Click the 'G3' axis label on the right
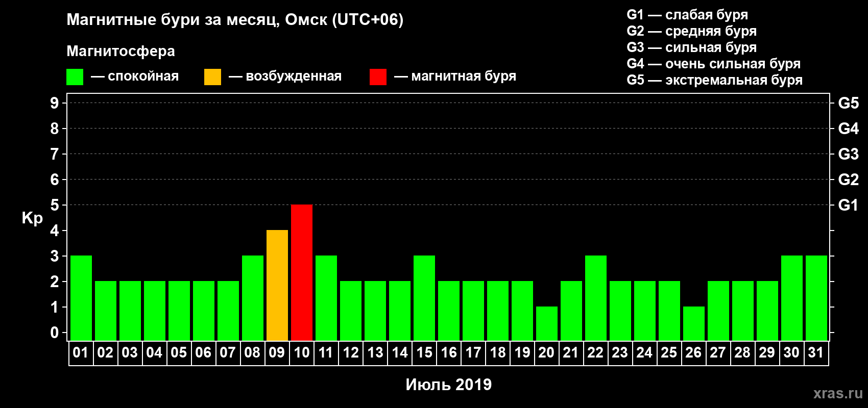 pos(848,154)
